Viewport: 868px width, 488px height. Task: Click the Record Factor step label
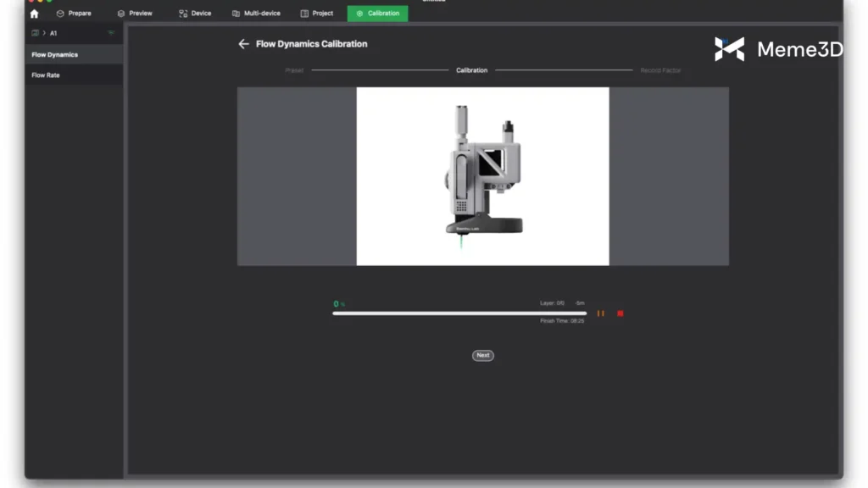[x=659, y=70]
